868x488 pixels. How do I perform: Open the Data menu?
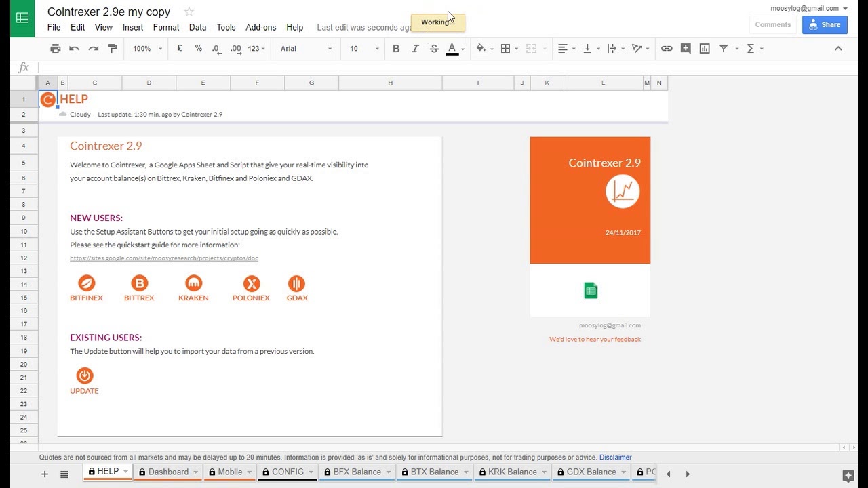point(198,27)
